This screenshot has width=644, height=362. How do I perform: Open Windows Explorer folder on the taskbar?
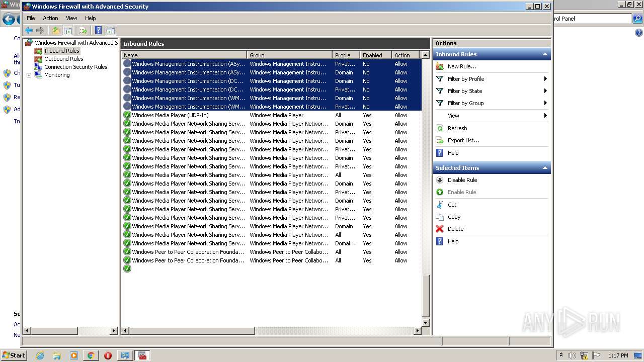click(57, 355)
